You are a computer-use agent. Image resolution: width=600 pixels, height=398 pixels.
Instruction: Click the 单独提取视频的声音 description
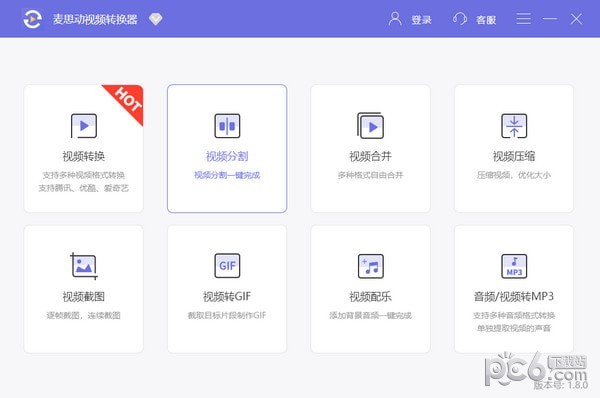(514, 328)
